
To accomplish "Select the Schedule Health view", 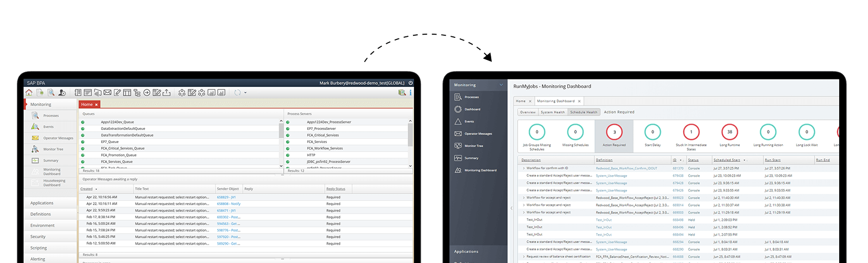I will coord(584,112).
